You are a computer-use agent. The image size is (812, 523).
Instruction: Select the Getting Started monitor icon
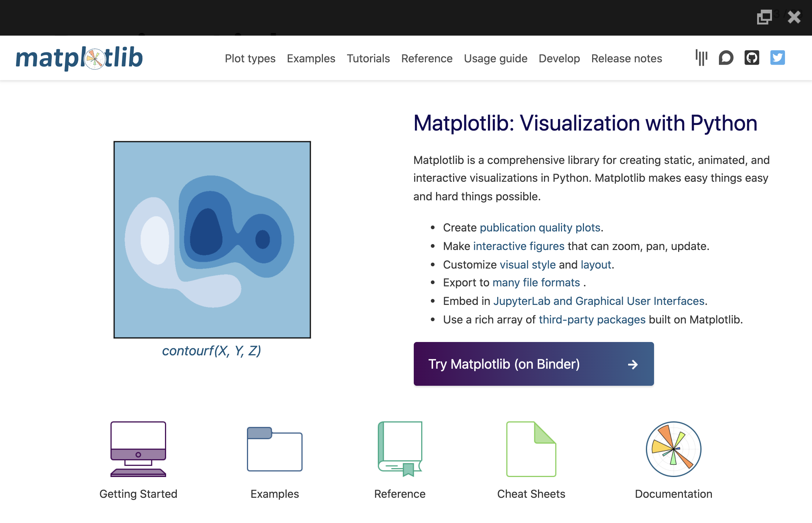tap(138, 449)
